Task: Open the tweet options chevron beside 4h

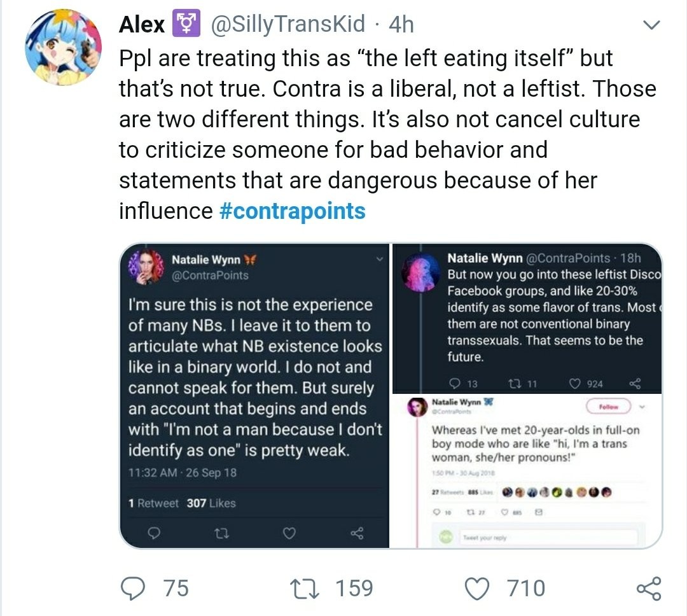Action: [x=651, y=26]
